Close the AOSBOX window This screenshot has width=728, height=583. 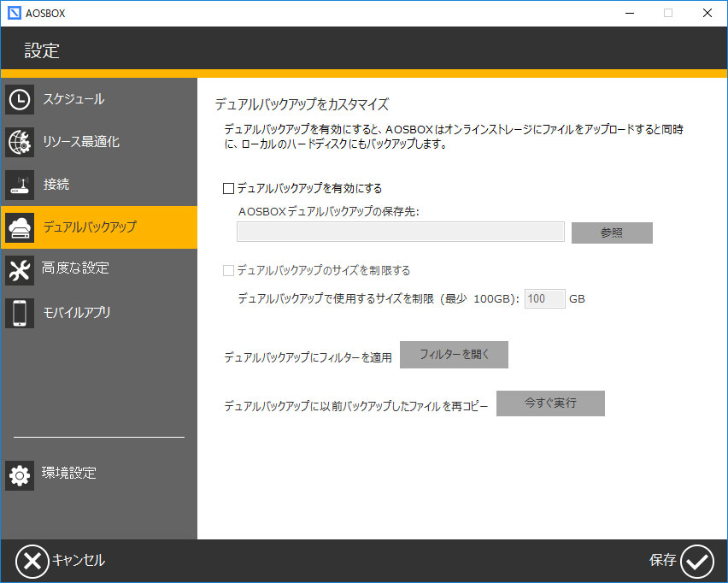coord(707,13)
